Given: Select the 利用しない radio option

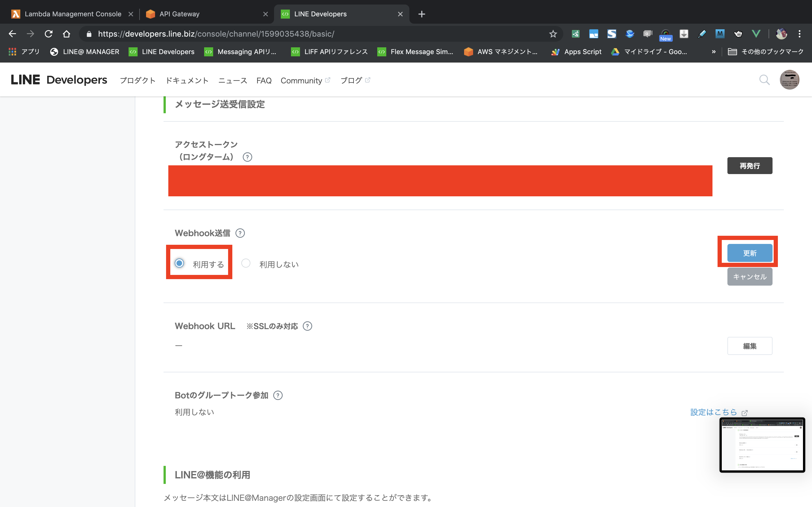Looking at the screenshot, I should tap(246, 263).
